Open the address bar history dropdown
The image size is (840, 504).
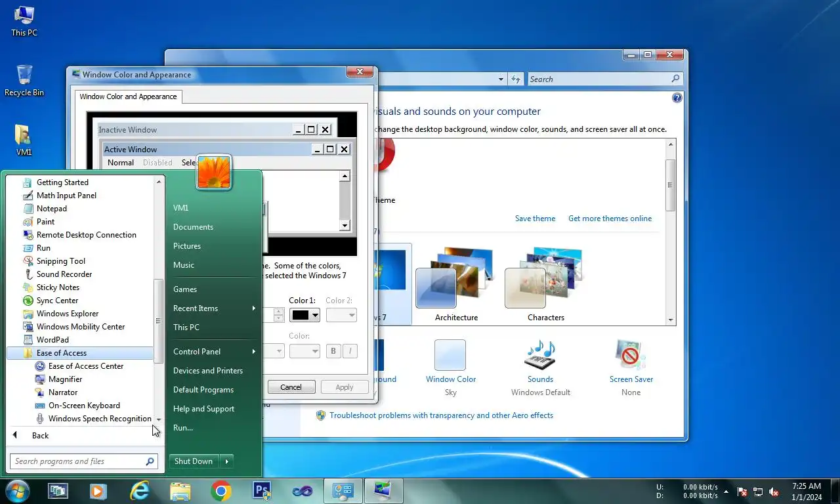click(x=501, y=79)
